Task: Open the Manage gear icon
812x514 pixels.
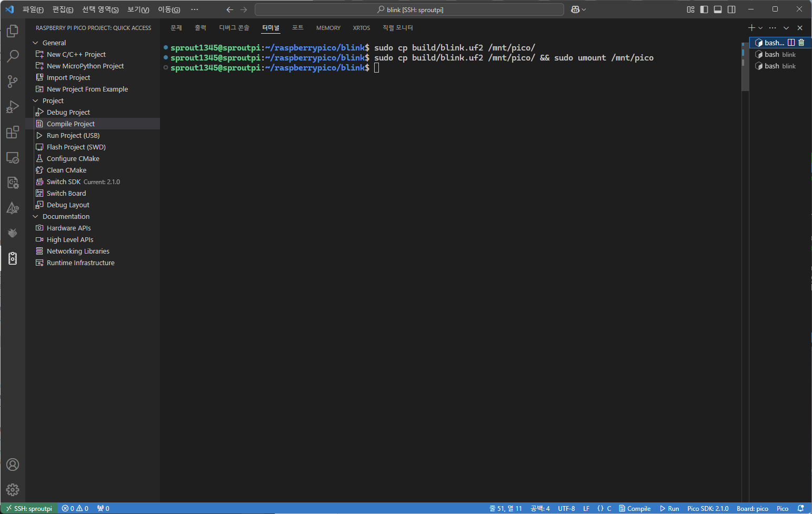Action: coord(13,490)
